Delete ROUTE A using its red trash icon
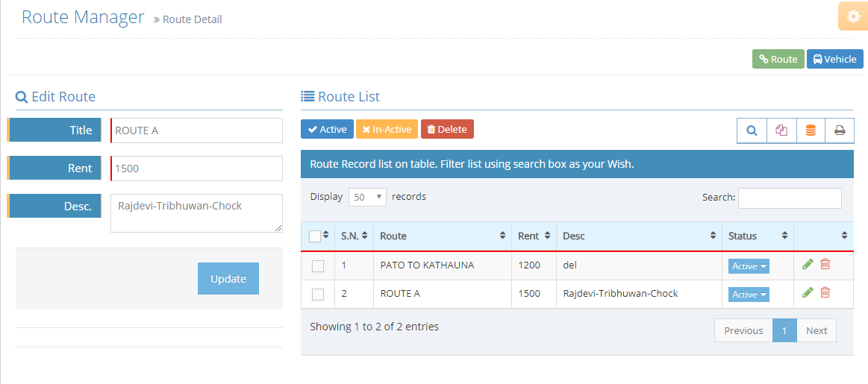Screen dimensions: 868x384 click(x=825, y=292)
